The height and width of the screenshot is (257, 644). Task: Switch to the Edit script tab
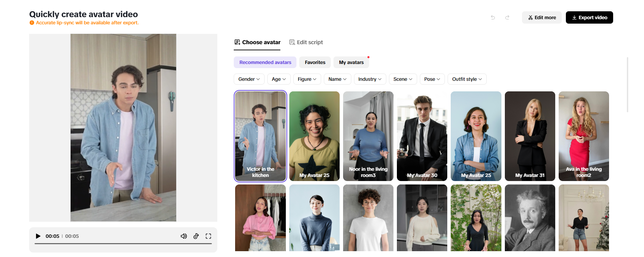point(306,42)
